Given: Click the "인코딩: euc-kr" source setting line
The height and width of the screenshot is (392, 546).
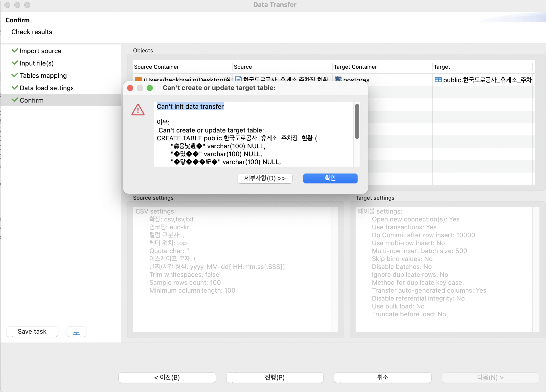Looking at the screenshot, I should pos(169,227).
